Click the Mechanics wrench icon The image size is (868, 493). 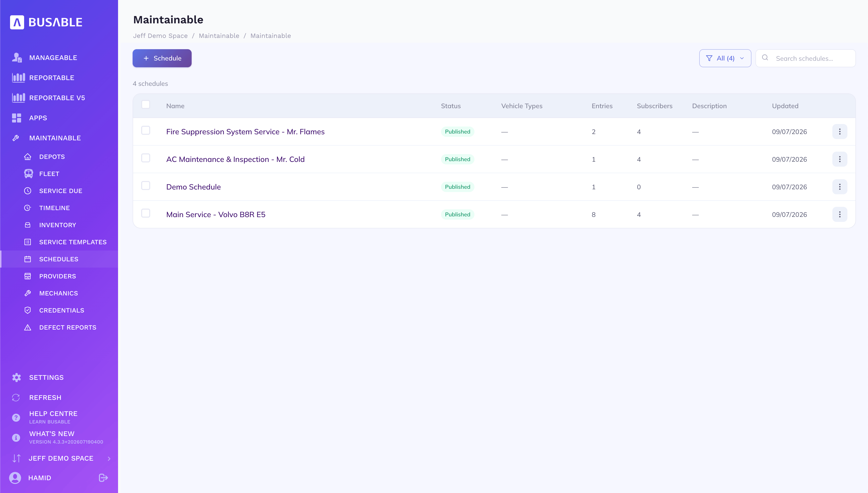tap(28, 293)
